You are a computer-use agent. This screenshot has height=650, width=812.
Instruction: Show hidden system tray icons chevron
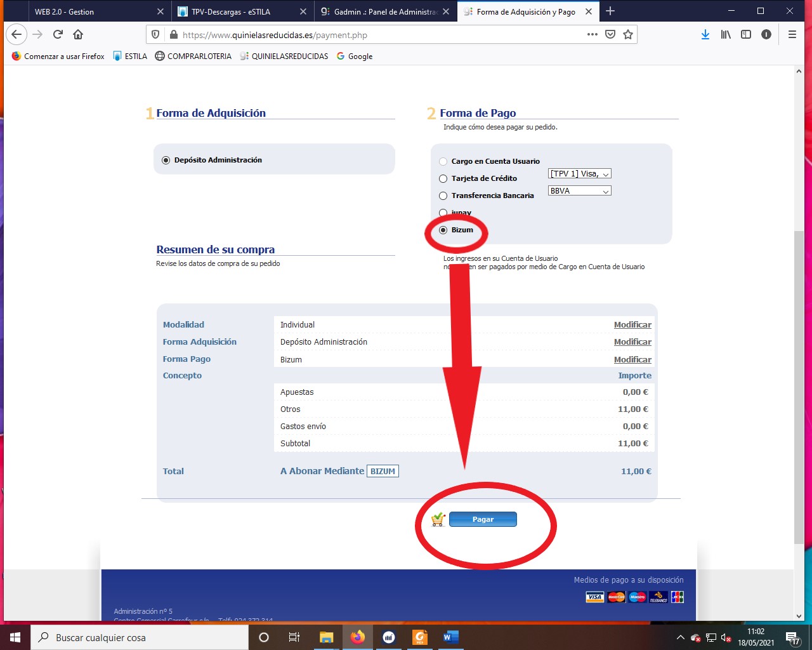pos(681,637)
